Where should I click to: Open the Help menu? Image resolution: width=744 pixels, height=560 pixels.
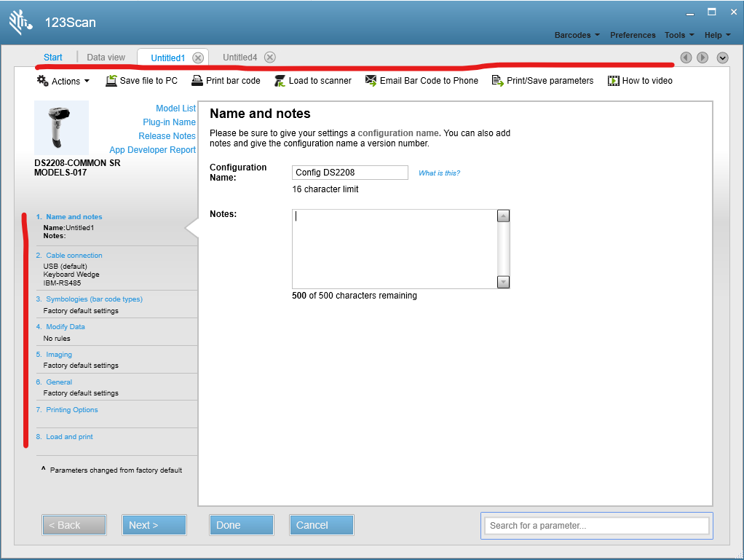(717, 35)
